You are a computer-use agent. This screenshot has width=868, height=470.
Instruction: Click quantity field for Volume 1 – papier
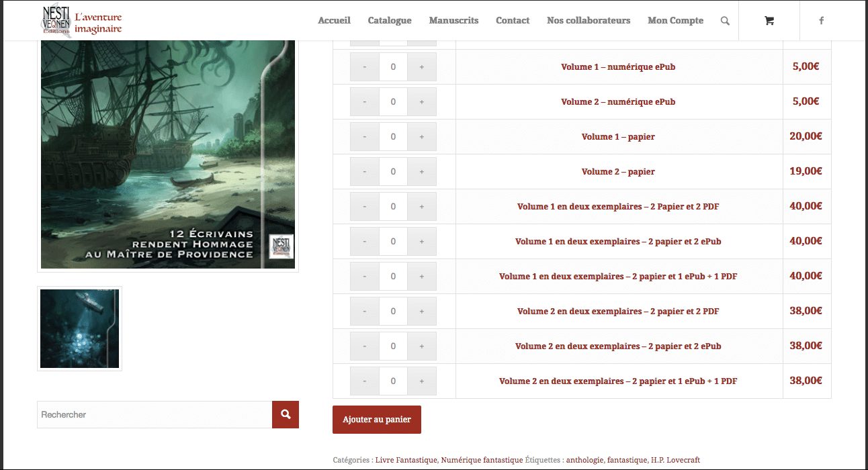pyautogui.click(x=394, y=137)
